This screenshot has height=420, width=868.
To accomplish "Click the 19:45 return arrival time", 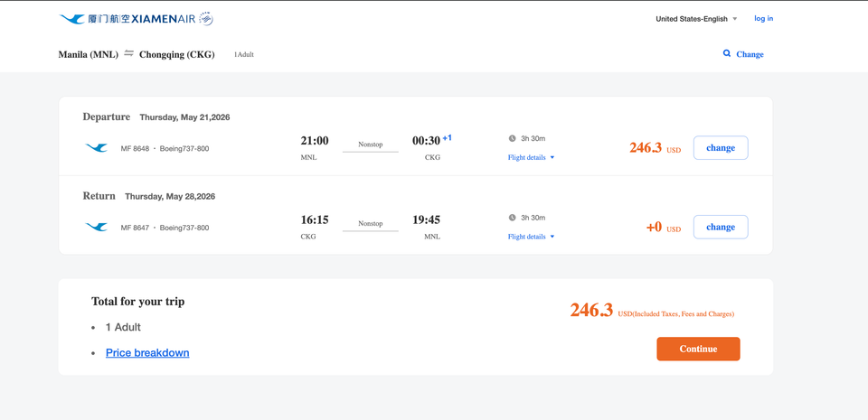I will pos(426,220).
